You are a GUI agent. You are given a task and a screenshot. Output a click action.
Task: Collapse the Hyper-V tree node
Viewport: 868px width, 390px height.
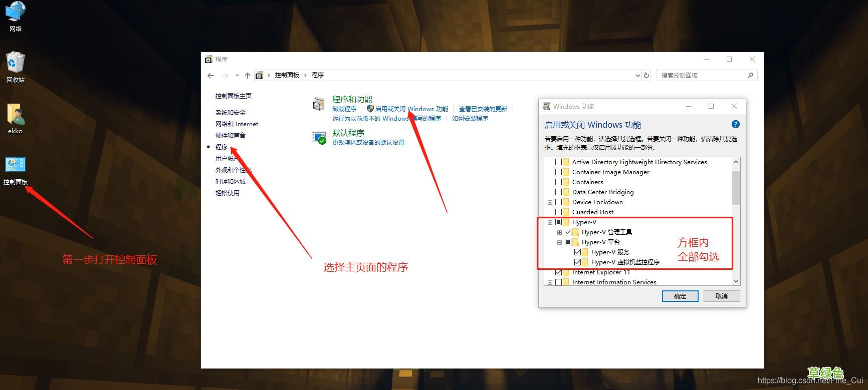pos(550,223)
